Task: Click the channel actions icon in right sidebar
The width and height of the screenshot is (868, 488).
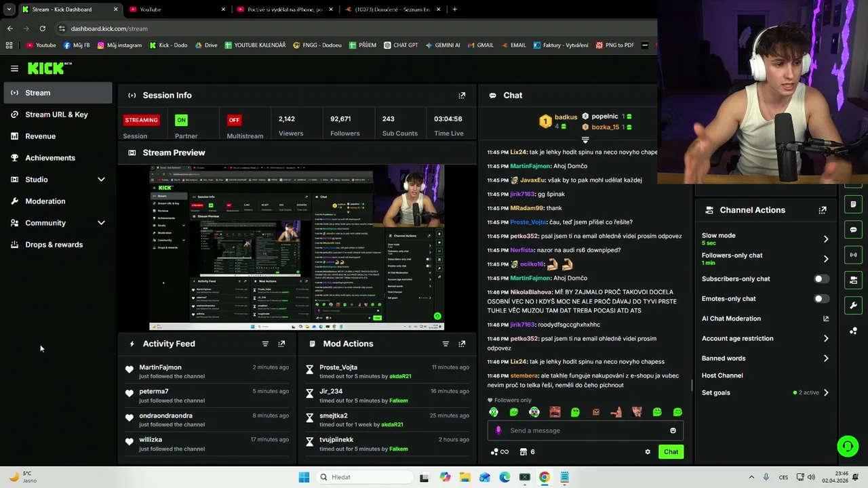Action: coord(853,280)
